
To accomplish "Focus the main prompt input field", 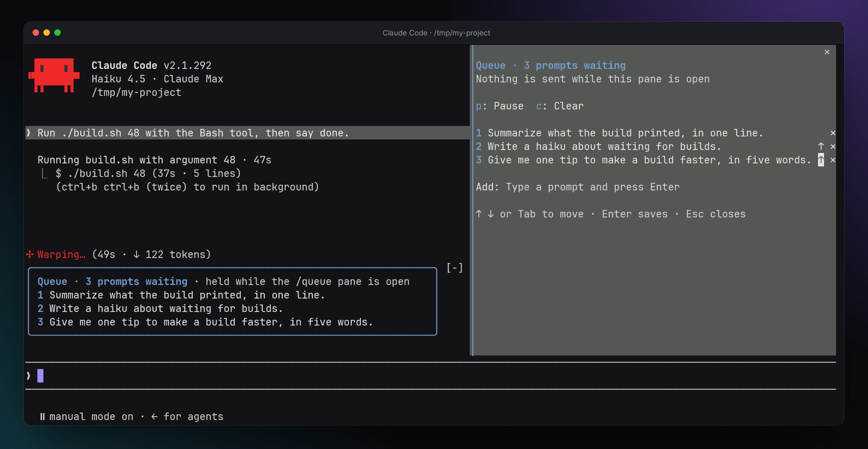I will (430, 376).
